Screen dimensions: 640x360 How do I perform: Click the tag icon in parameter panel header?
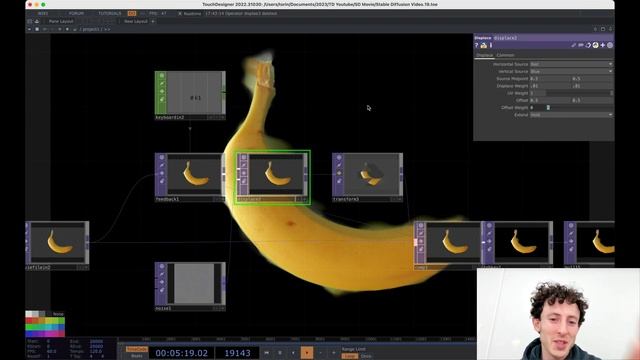tap(580, 45)
